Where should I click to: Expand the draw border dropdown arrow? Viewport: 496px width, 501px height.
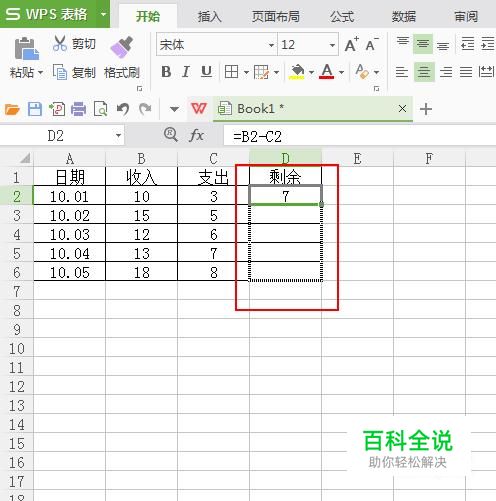[276, 72]
